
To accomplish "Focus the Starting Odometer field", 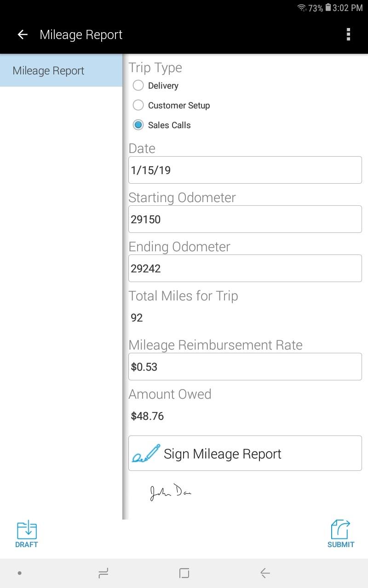I will (245, 219).
